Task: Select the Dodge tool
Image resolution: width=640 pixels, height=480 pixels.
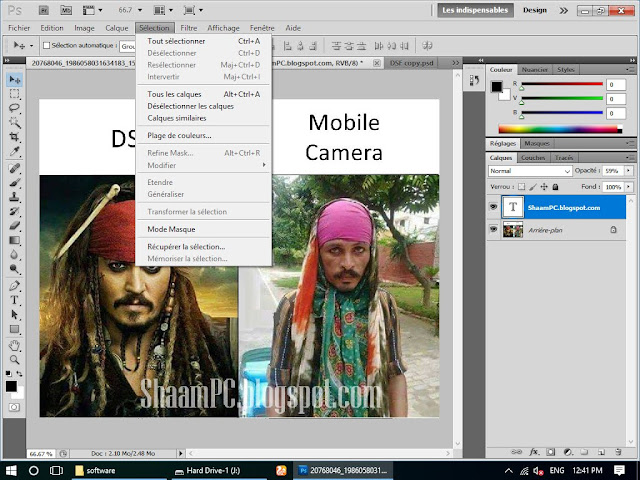Action: (14, 269)
